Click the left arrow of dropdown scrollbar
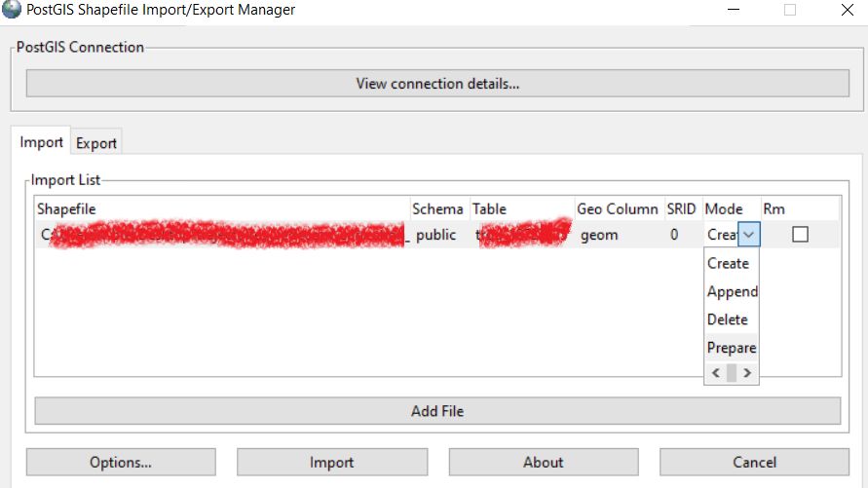This screenshot has width=868, height=488. 715,373
